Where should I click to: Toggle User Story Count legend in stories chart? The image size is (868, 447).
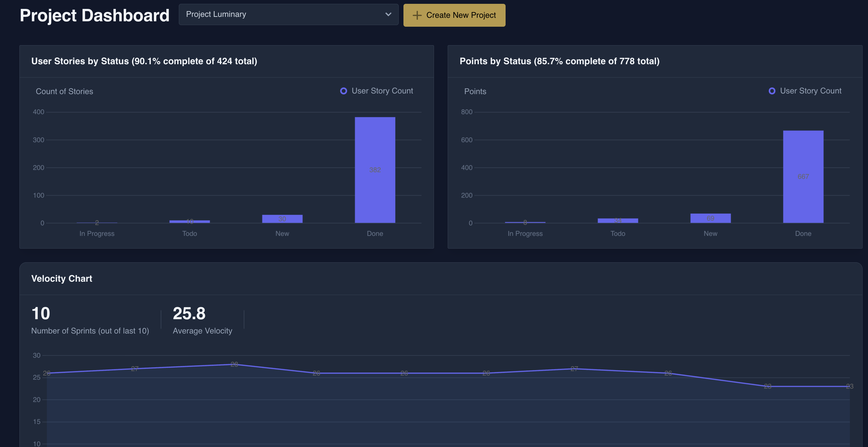pyautogui.click(x=382, y=91)
